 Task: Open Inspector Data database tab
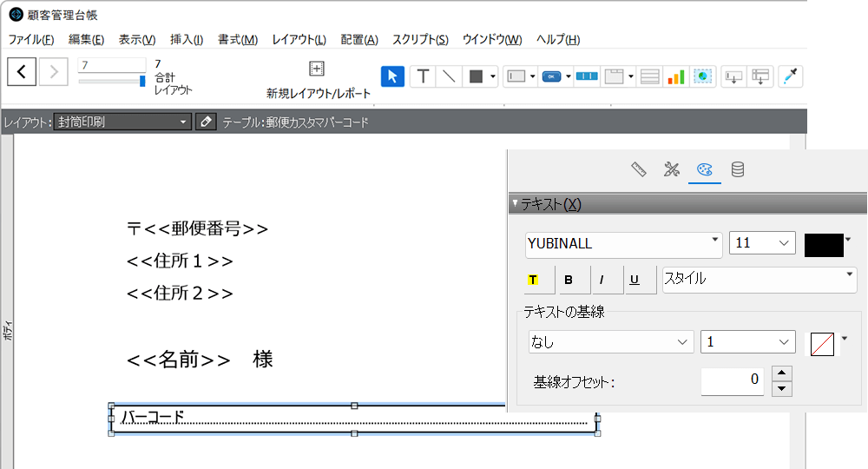point(737,169)
